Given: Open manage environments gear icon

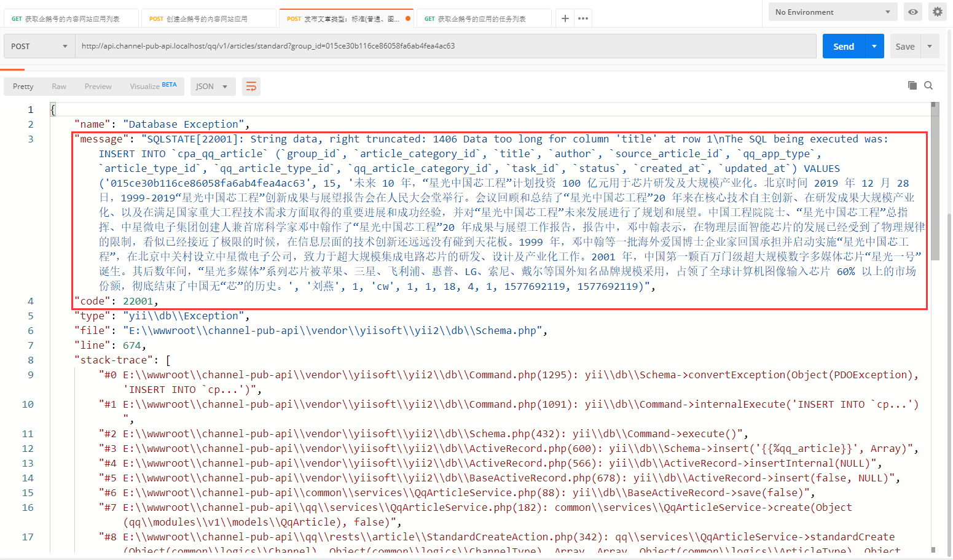Looking at the screenshot, I should tap(937, 12).
